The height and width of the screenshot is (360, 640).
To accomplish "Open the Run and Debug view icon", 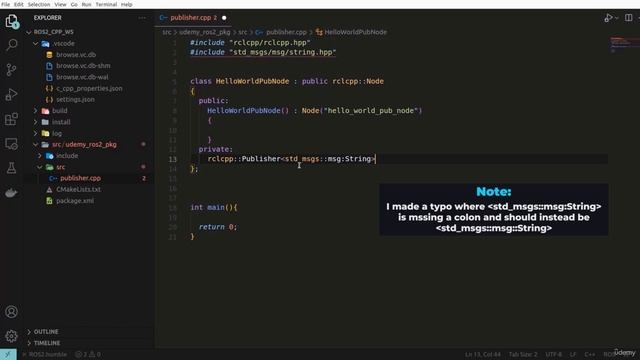I will (x=11, y=94).
